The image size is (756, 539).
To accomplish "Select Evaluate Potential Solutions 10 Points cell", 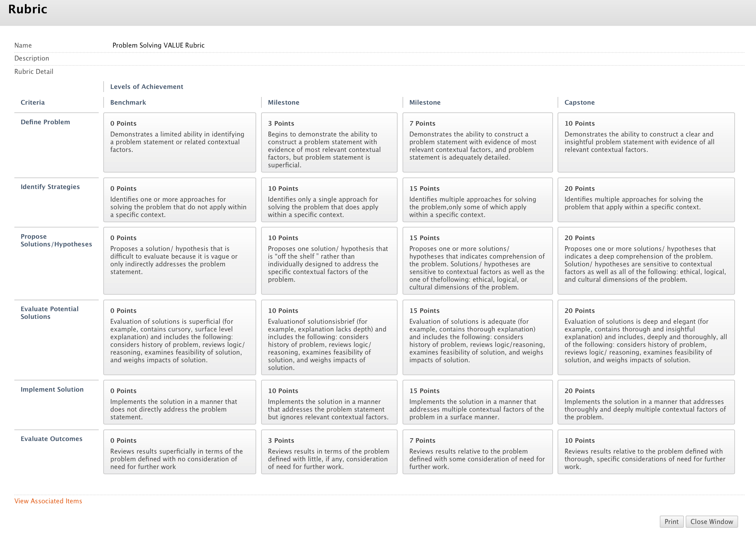I will 329,337.
